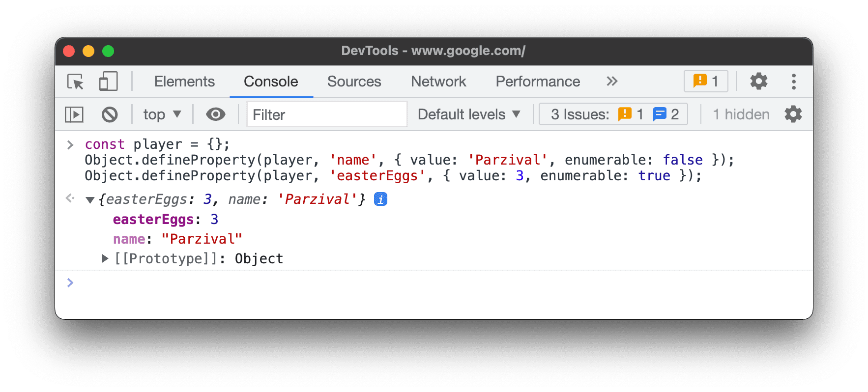Open the top frame context dropdown

tap(162, 114)
